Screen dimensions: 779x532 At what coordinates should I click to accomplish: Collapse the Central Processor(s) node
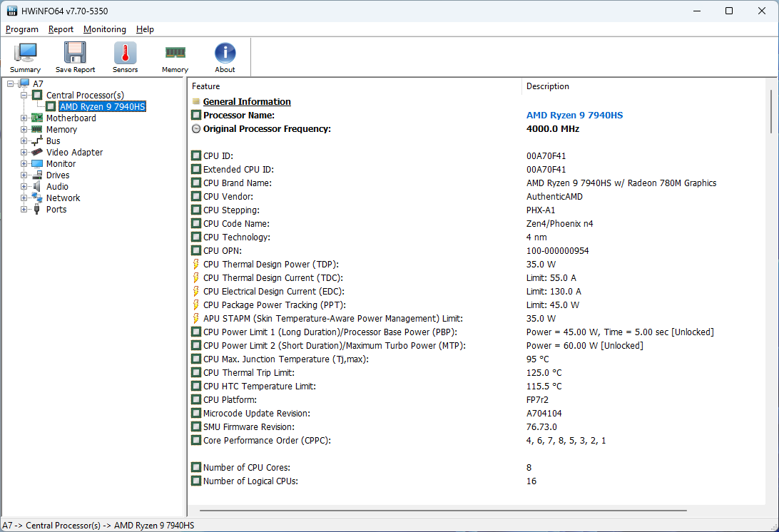point(24,95)
